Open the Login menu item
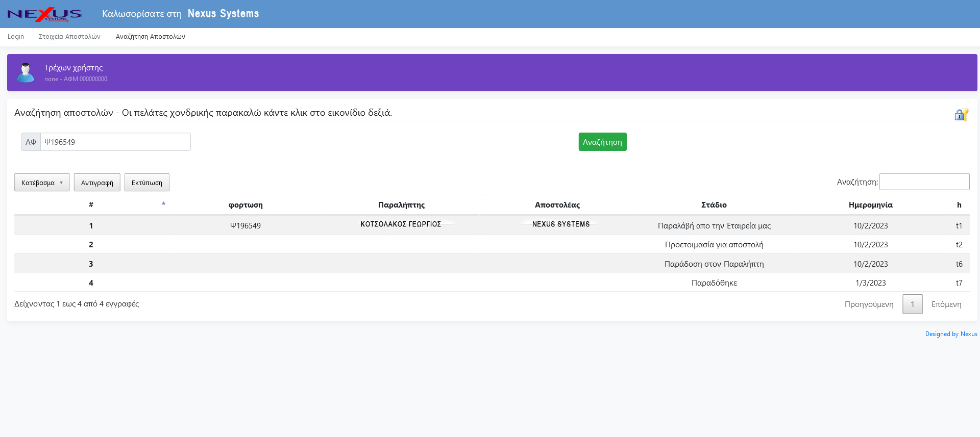The image size is (980, 437). click(16, 37)
